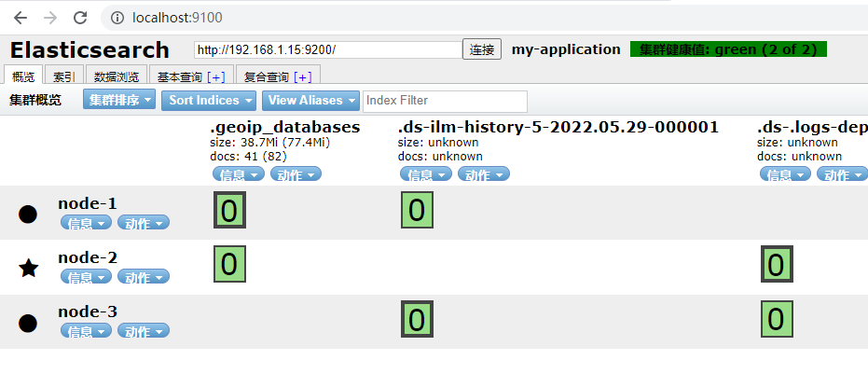Click the browser back arrow
The width and height of the screenshot is (868, 374).
point(21,18)
